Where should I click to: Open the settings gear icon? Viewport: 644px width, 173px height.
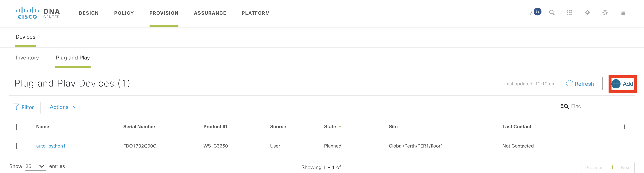pos(587,13)
